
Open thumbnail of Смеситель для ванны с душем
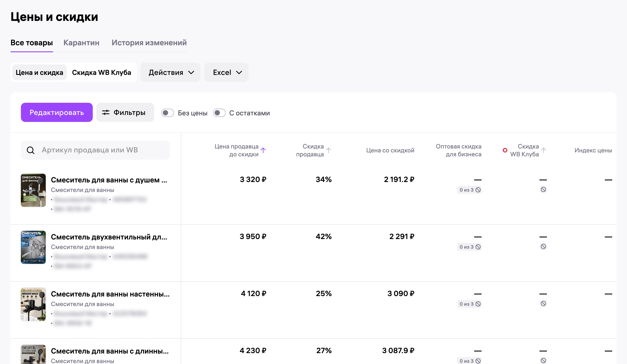coord(33,190)
